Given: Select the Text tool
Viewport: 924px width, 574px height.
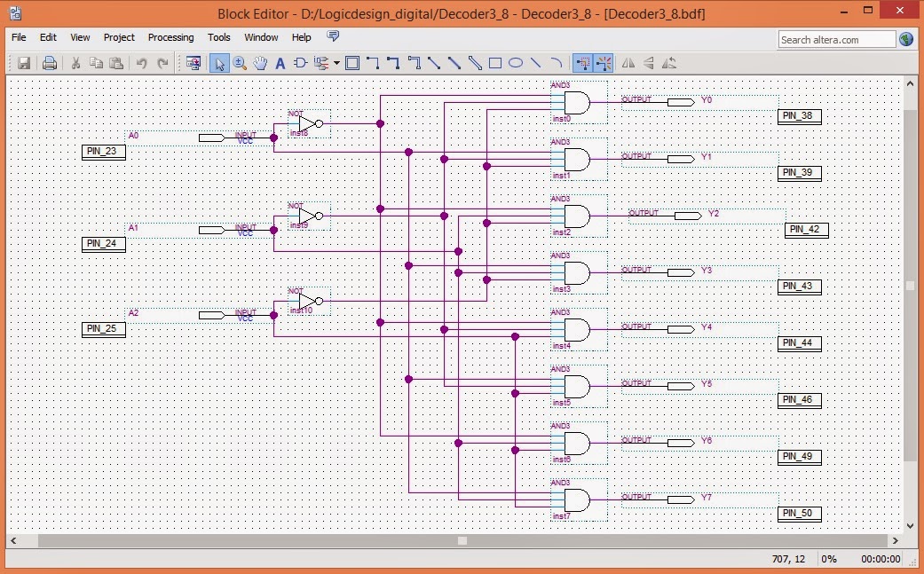Looking at the screenshot, I should point(280,63).
